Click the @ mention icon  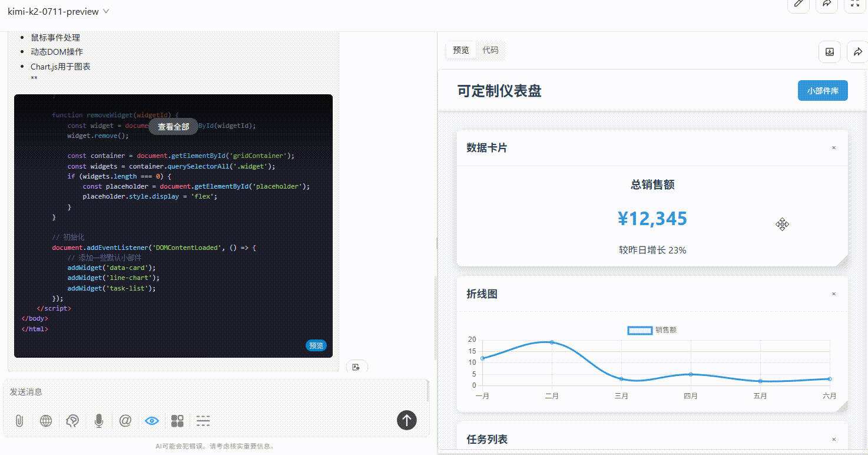[x=125, y=421]
